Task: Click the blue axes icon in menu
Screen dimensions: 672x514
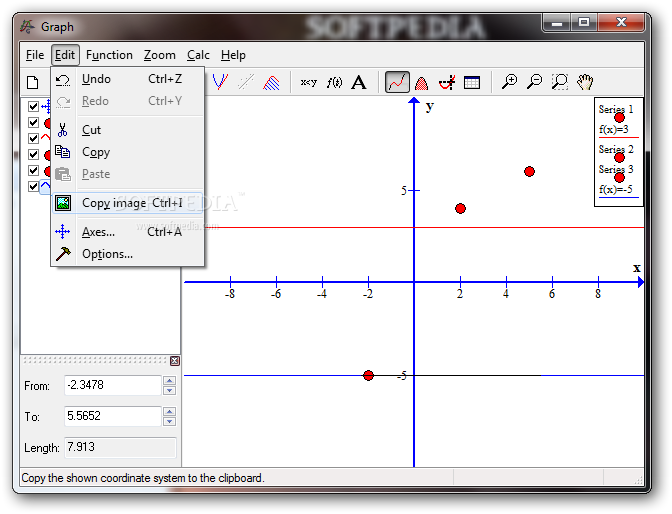Action: pyautogui.click(x=63, y=231)
